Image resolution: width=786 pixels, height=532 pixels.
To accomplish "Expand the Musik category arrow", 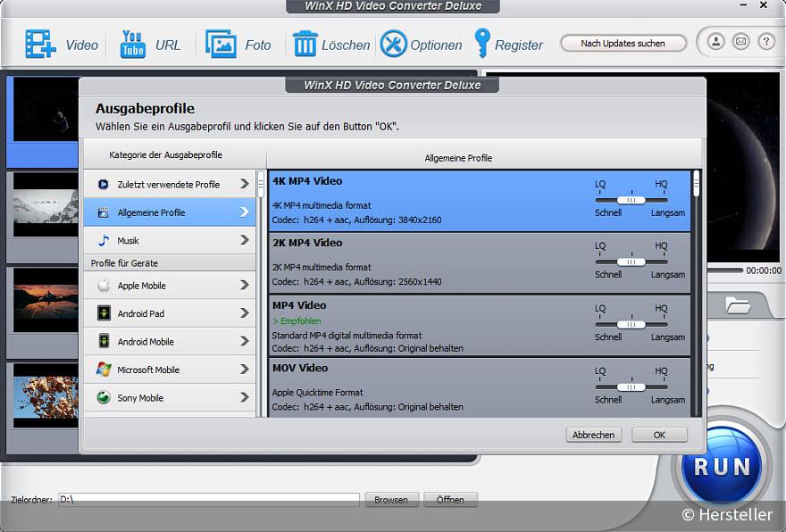I will pos(244,240).
